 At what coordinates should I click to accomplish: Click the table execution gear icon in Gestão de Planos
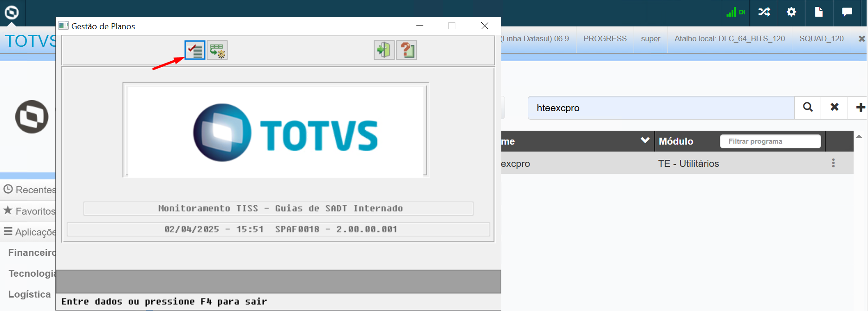(217, 50)
